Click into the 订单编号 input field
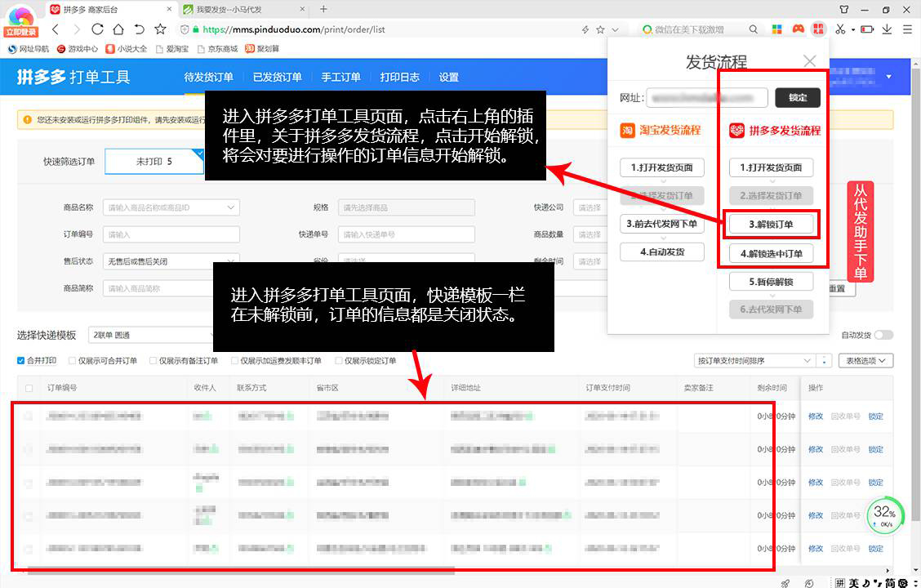This screenshot has height=588, width=921. pos(171,234)
